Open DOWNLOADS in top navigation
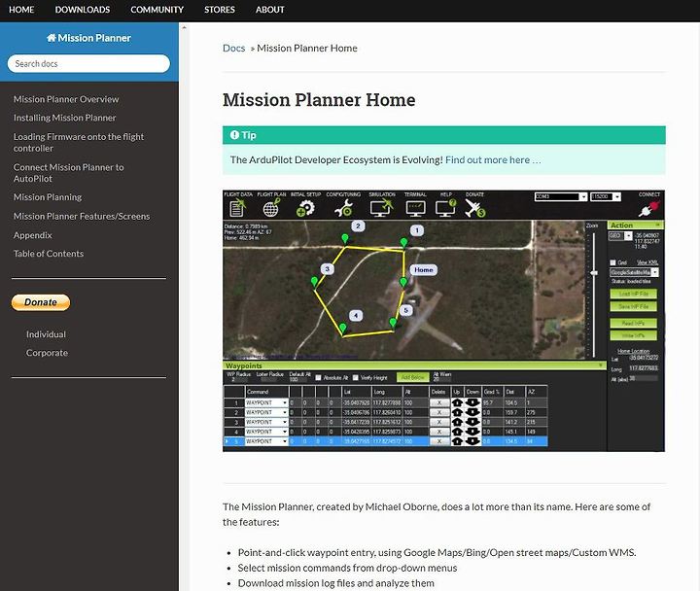This screenshot has width=700, height=591. tap(83, 10)
